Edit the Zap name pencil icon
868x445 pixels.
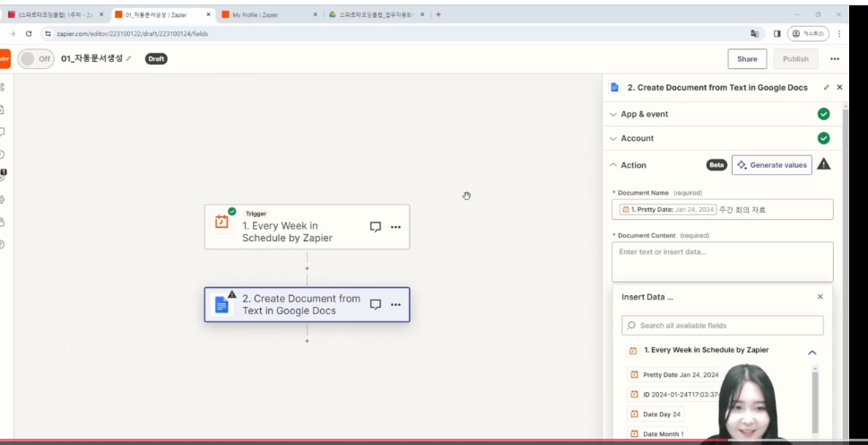(x=128, y=58)
